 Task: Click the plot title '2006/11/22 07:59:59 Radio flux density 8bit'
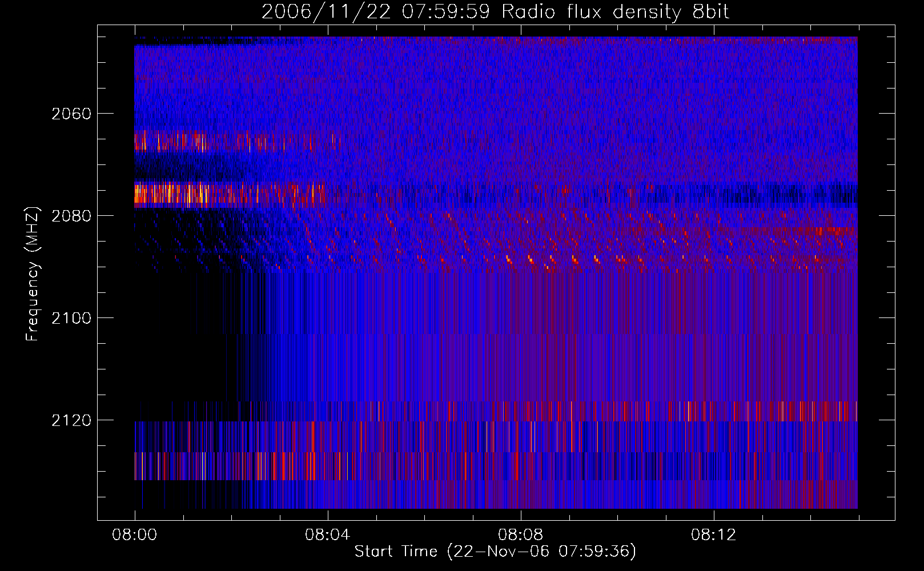pyautogui.click(x=495, y=12)
